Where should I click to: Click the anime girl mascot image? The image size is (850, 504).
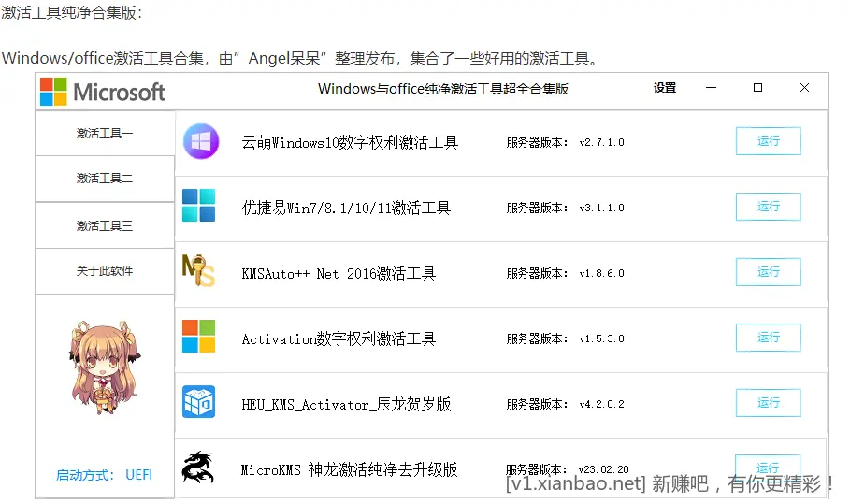[x=105, y=367]
